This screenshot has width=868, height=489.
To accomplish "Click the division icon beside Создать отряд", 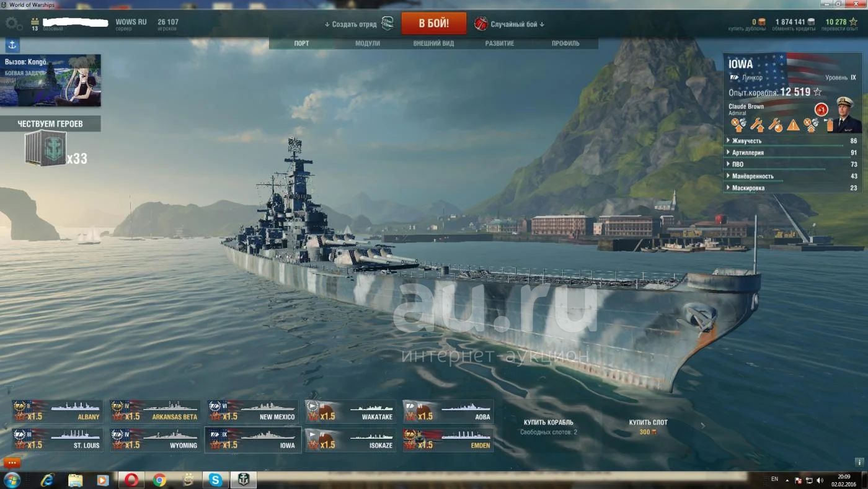I will click(x=387, y=24).
